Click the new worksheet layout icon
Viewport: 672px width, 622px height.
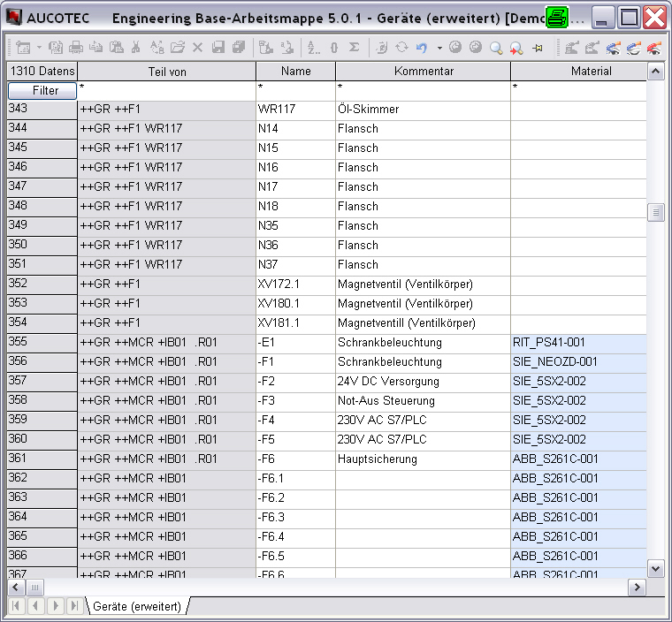23,48
